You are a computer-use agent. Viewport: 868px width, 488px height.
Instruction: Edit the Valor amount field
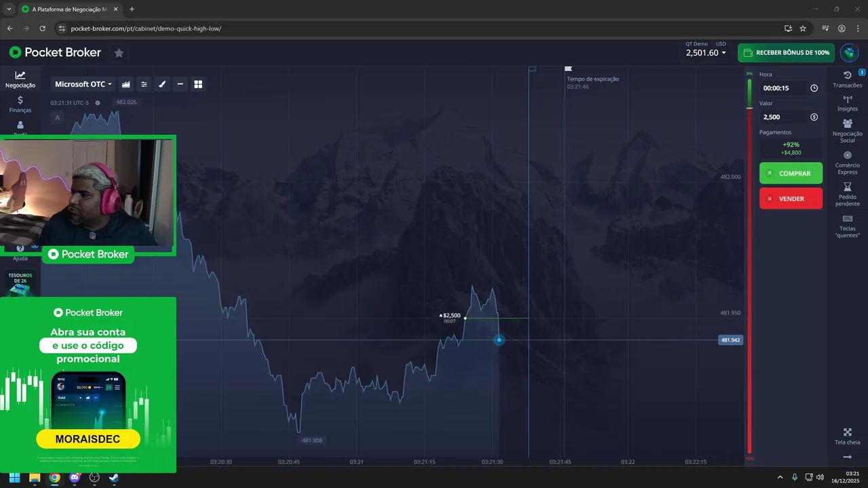pyautogui.click(x=791, y=117)
